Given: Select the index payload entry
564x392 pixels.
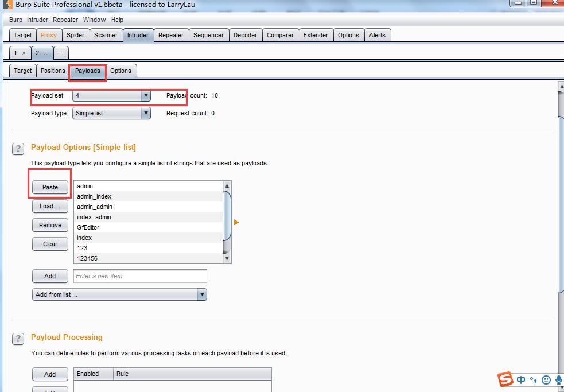Looking at the screenshot, I should [148, 238].
